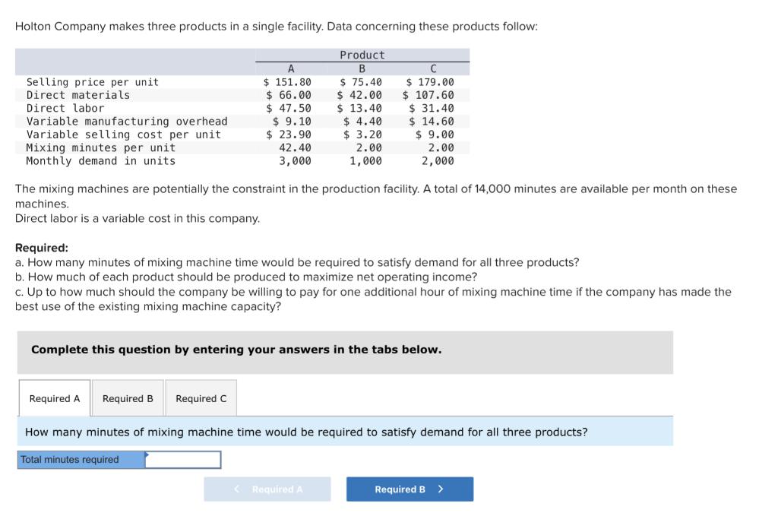Select the Monthly demand value 3,000
Screen dimensions: 778x532
294,160
